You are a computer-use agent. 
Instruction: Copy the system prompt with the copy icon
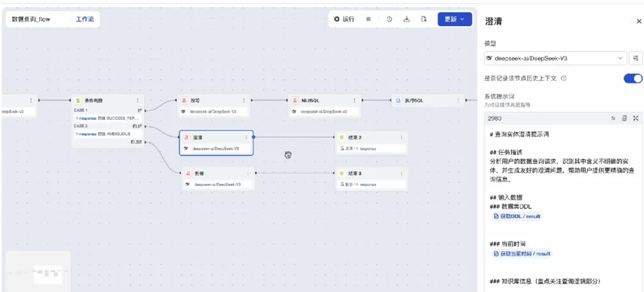[x=625, y=118]
